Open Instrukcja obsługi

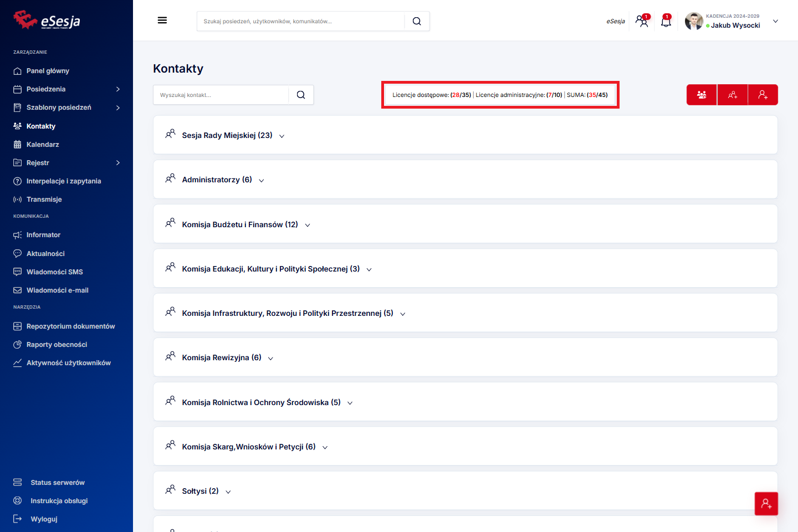(x=59, y=501)
